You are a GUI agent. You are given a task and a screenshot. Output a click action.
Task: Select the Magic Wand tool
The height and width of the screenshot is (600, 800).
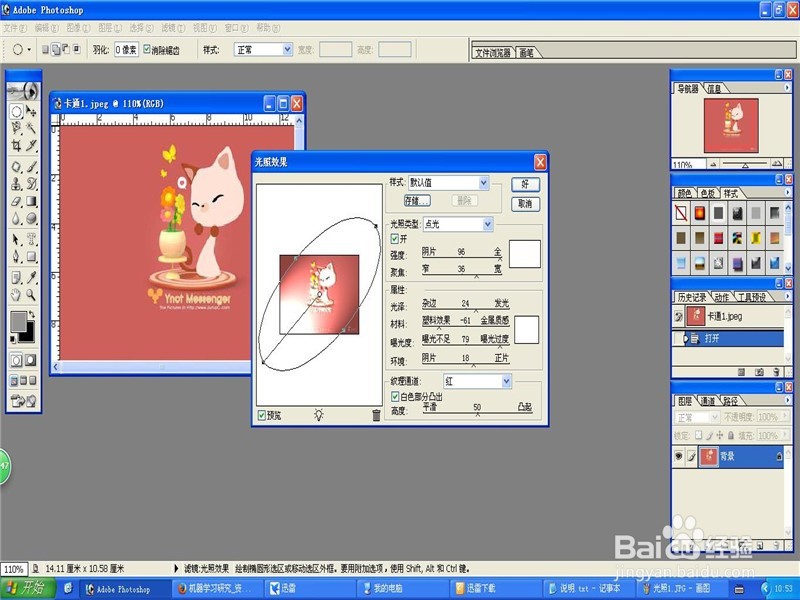click(31, 128)
